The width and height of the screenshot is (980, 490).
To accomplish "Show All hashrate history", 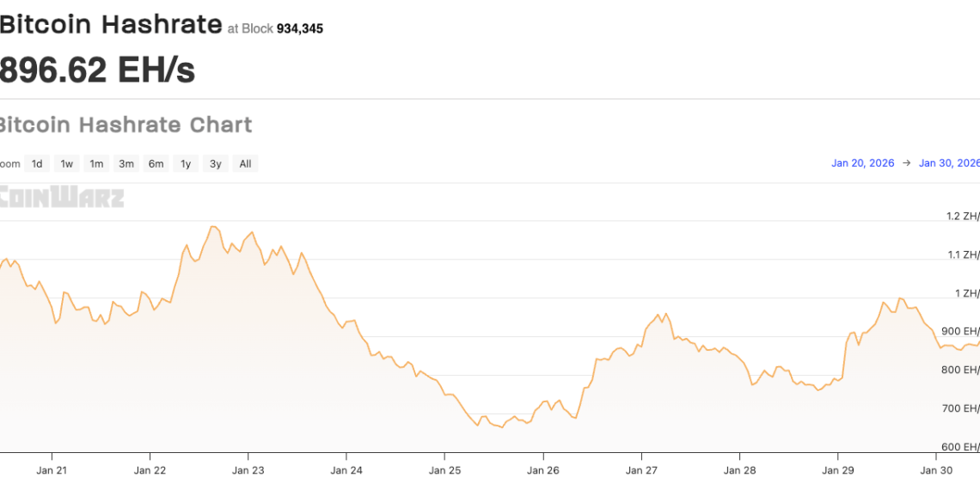I will [x=245, y=164].
